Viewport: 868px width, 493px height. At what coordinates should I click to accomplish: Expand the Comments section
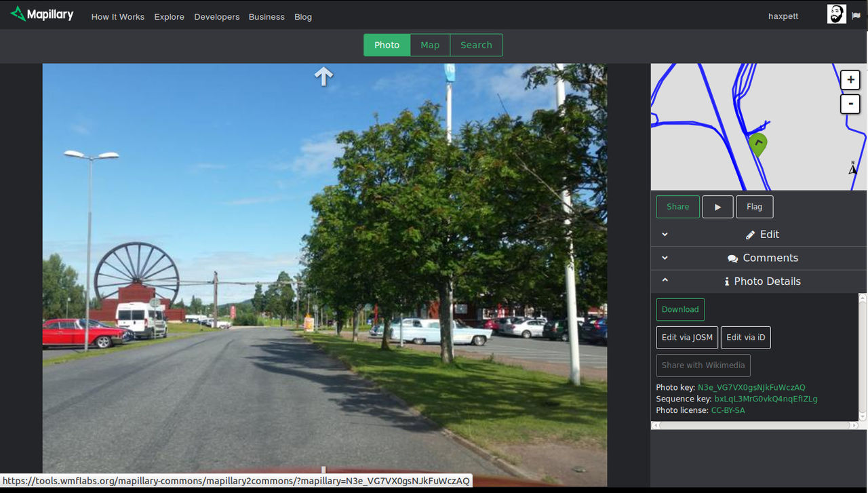665,258
